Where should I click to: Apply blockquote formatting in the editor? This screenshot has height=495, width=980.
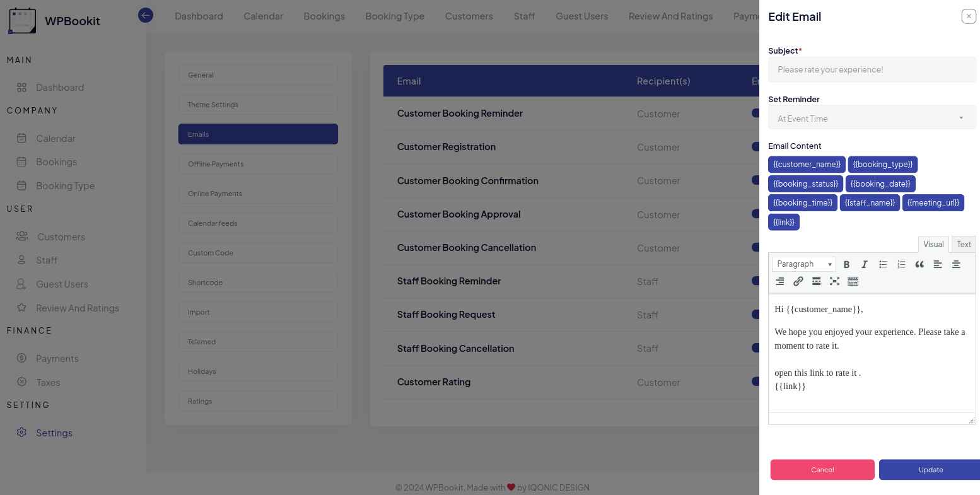pyautogui.click(x=919, y=265)
